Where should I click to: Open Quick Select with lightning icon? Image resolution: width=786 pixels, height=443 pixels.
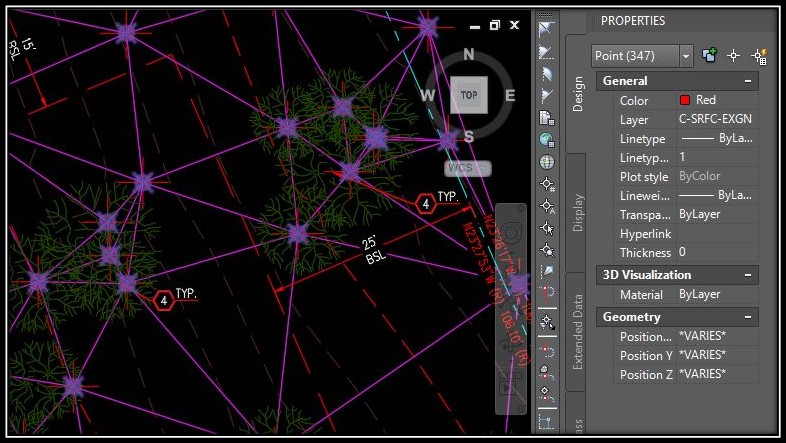pyautogui.click(x=759, y=56)
